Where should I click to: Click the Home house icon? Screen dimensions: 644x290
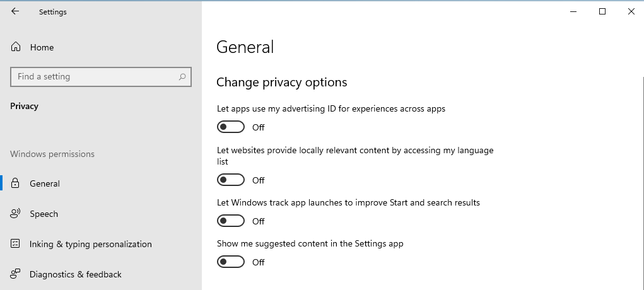[x=16, y=47]
